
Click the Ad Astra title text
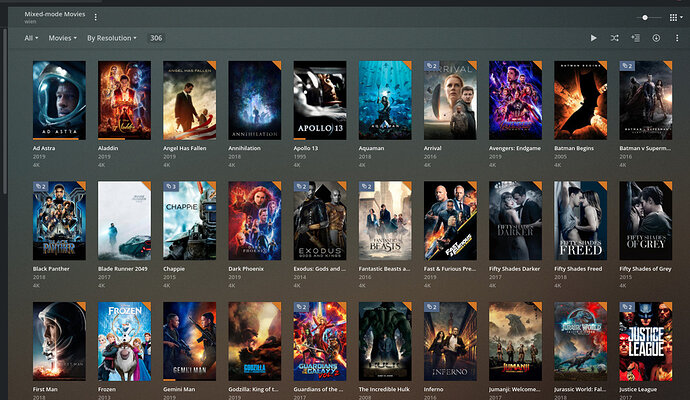[44, 148]
